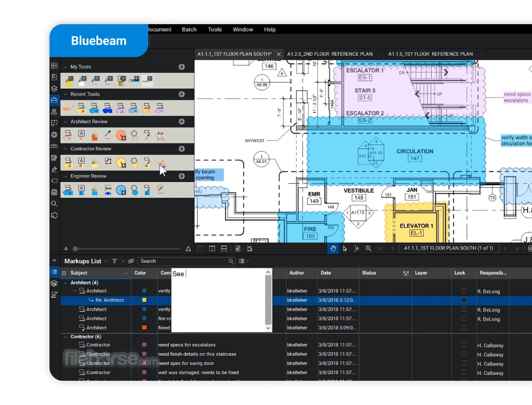Image resolution: width=532 pixels, height=405 pixels.
Task: Select the arrow Select tool
Action: click(x=345, y=248)
